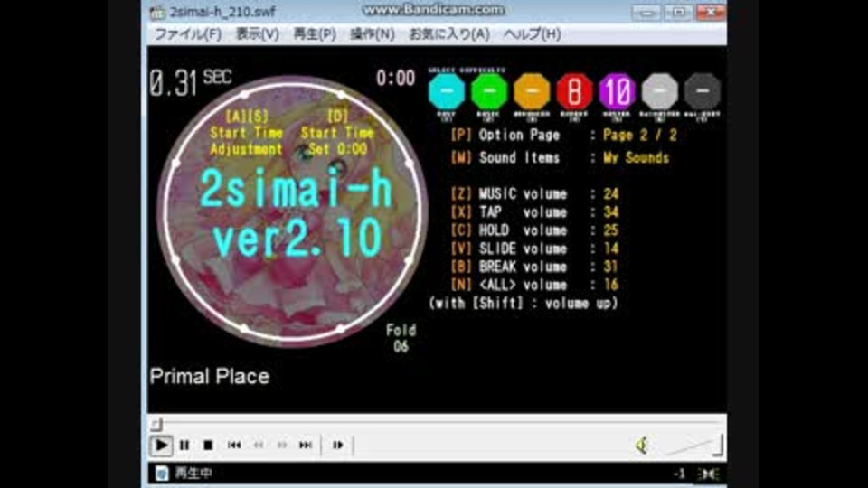Select the green Basic difficulty button
Screen dimensions: 868x488
pos(489,91)
